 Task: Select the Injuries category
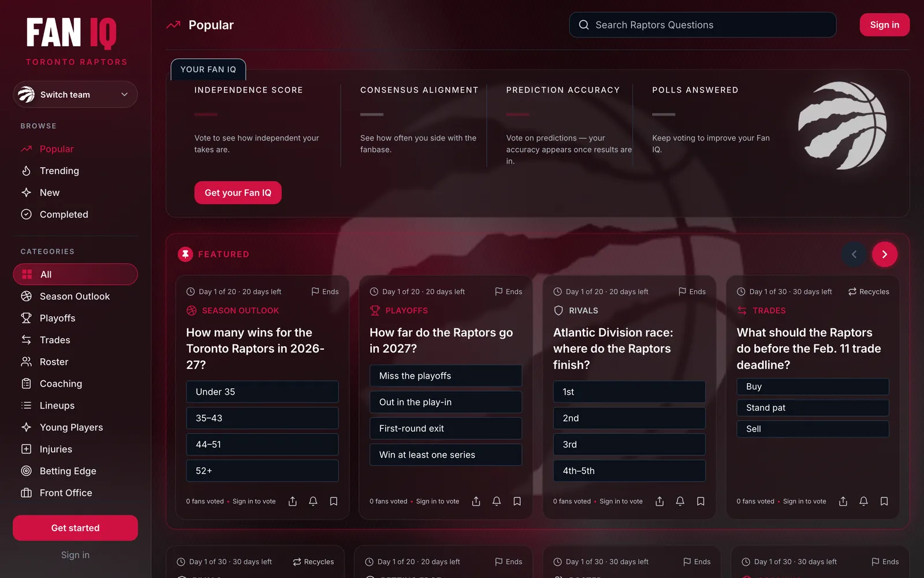pyautogui.click(x=75, y=449)
